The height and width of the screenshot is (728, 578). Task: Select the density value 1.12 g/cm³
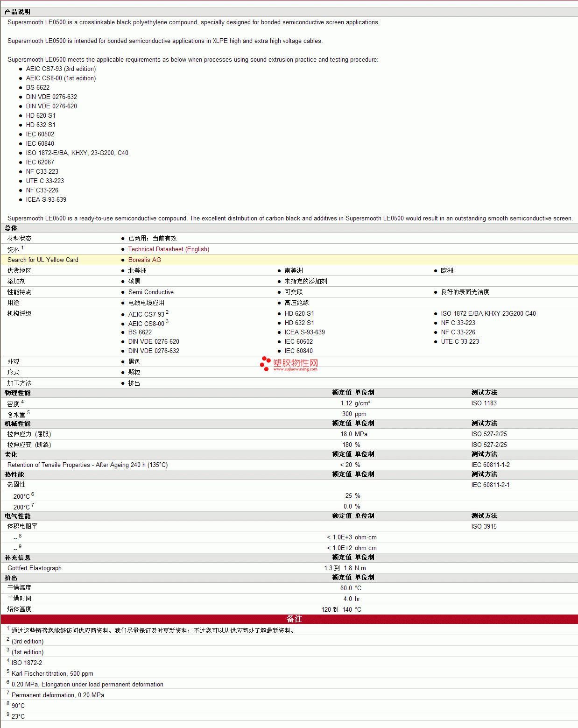[355, 403]
